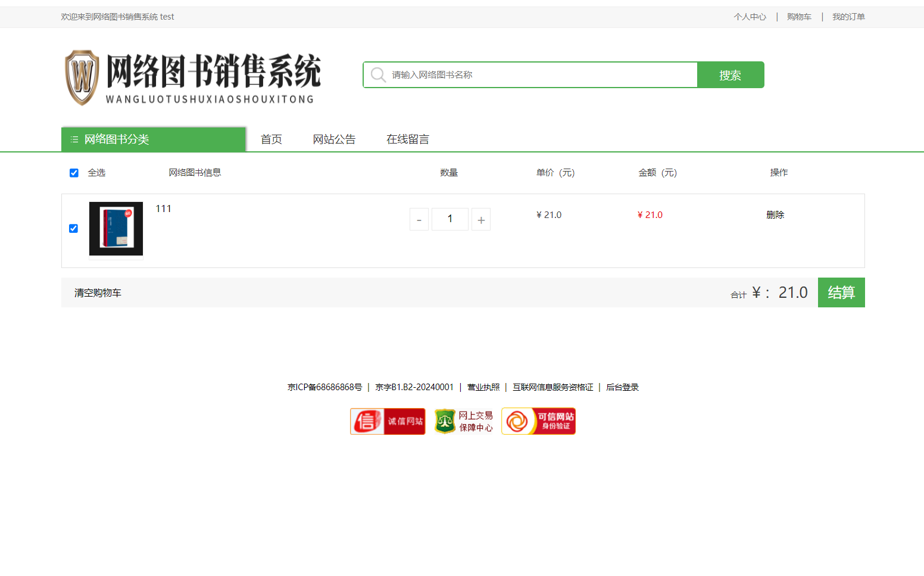Click the 网上交易保障中心 badge
Viewport: 924px width, 576px height.
463,421
